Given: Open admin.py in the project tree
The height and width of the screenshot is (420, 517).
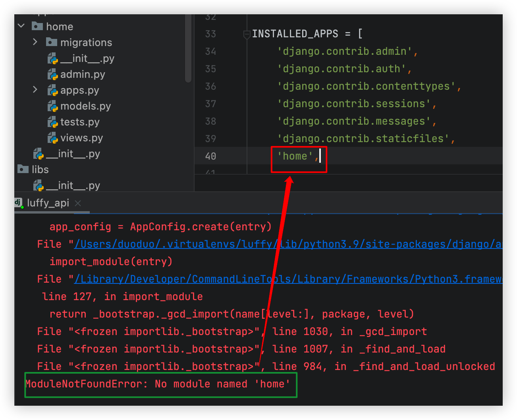Looking at the screenshot, I should point(83,74).
